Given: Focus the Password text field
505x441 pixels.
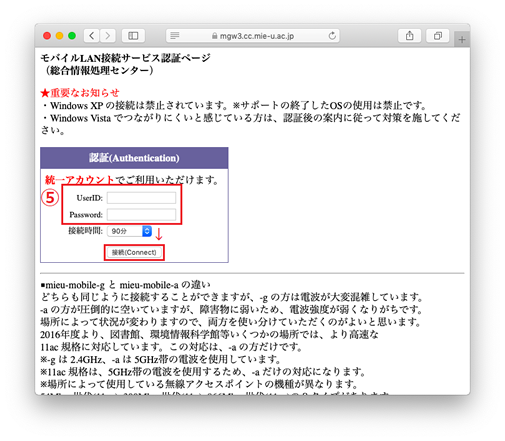Looking at the screenshot, I should point(141,215).
